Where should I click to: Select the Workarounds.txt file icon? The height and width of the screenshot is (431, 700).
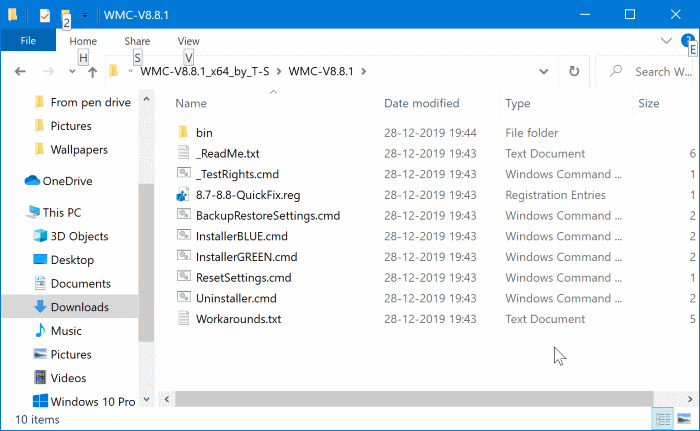[183, 318]
